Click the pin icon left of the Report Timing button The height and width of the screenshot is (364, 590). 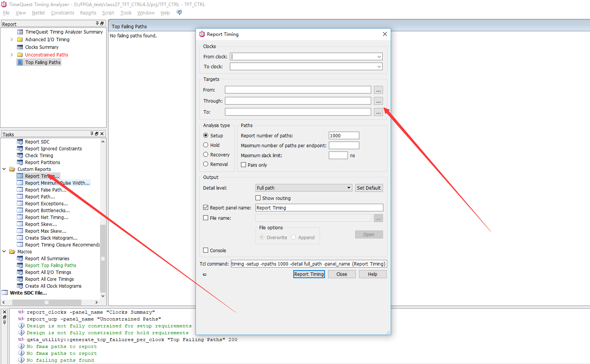(204, 274)
